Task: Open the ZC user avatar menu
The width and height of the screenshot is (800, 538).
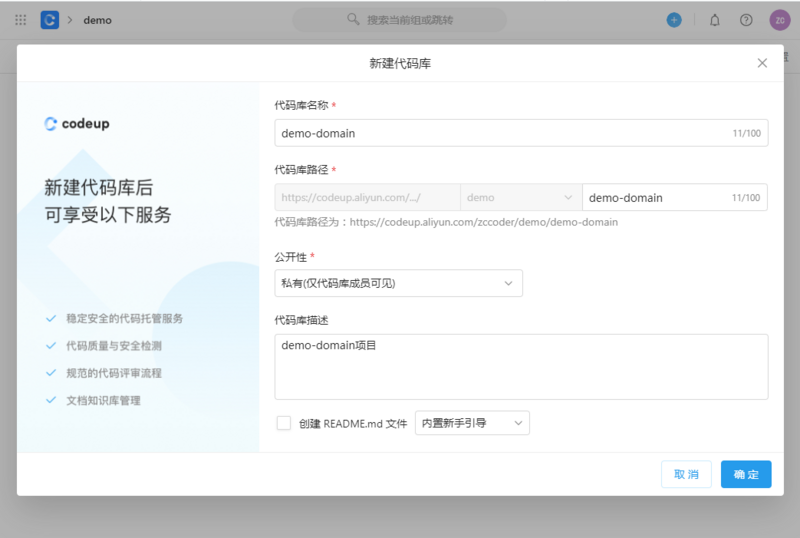Action: [780, 20]
